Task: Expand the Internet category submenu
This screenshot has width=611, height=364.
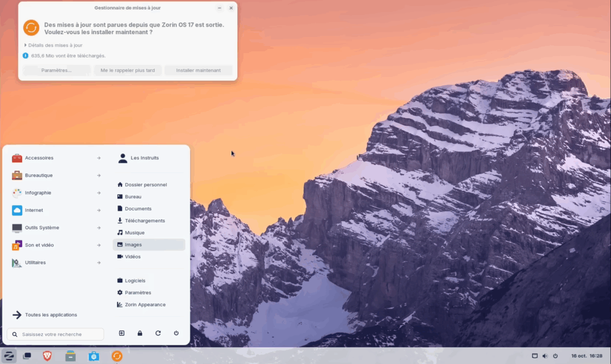Action: pos(56,210)
